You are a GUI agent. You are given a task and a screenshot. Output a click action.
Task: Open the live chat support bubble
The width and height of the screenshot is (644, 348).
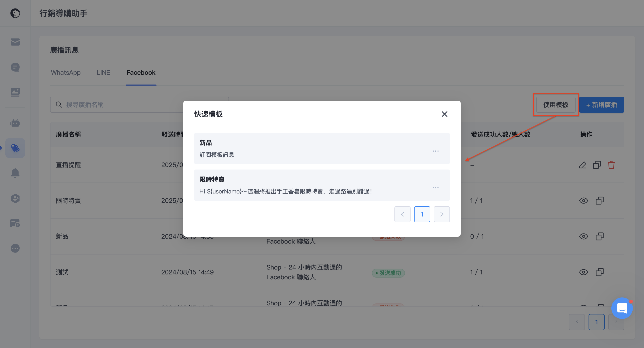[622, 308]
